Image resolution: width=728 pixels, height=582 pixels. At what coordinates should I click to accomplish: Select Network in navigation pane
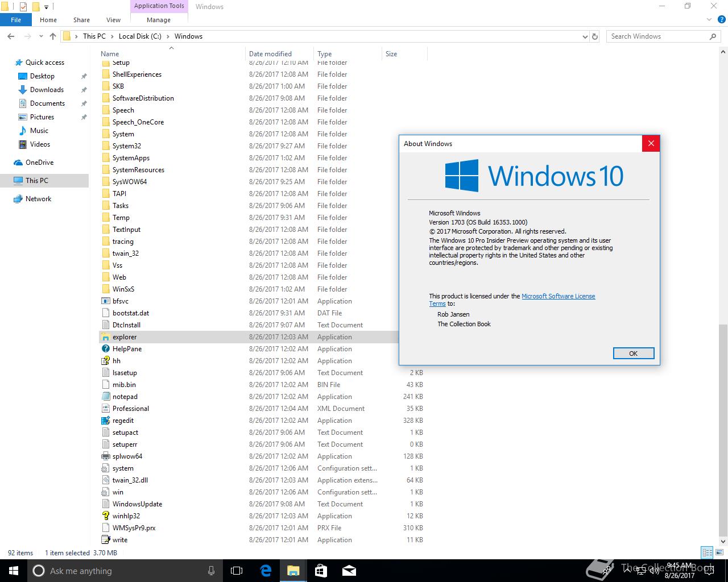pos(38,199)
